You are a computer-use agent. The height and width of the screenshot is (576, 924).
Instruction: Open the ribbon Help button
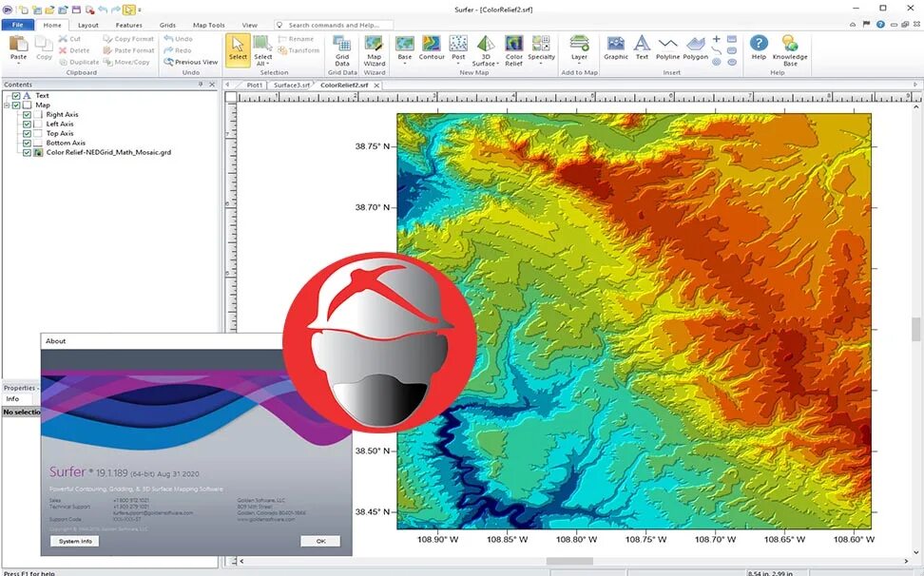coord(759,48)
